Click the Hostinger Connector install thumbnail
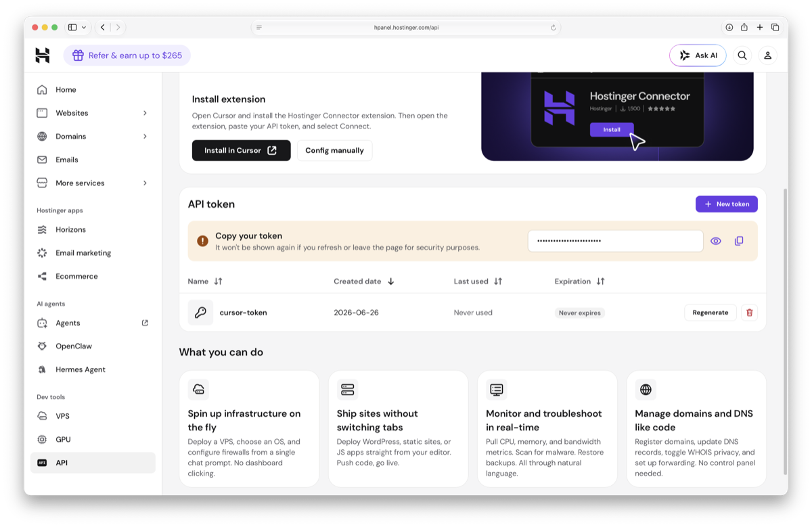The height and width of the screenshot is (527, 812). coord(617,116)
